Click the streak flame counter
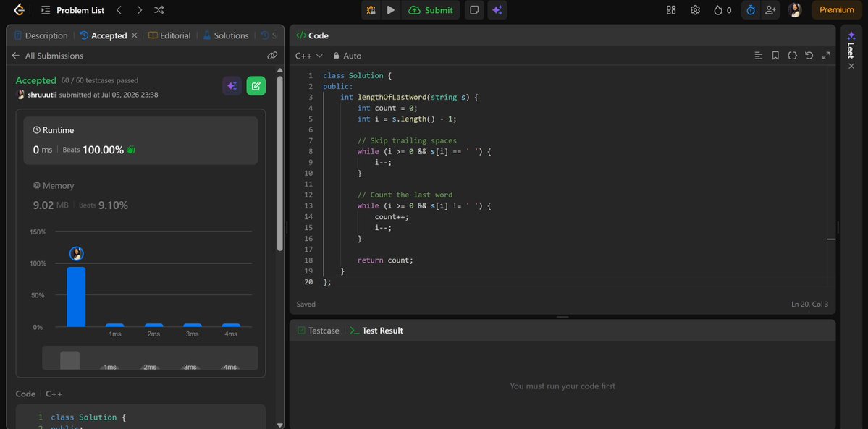 pos(722,10)
